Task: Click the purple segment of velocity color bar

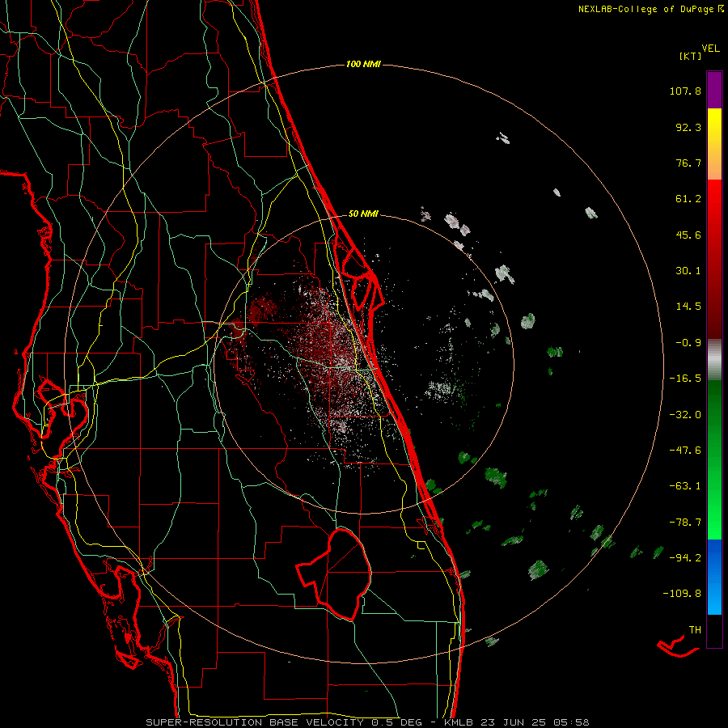Action: tap(714, 90)
